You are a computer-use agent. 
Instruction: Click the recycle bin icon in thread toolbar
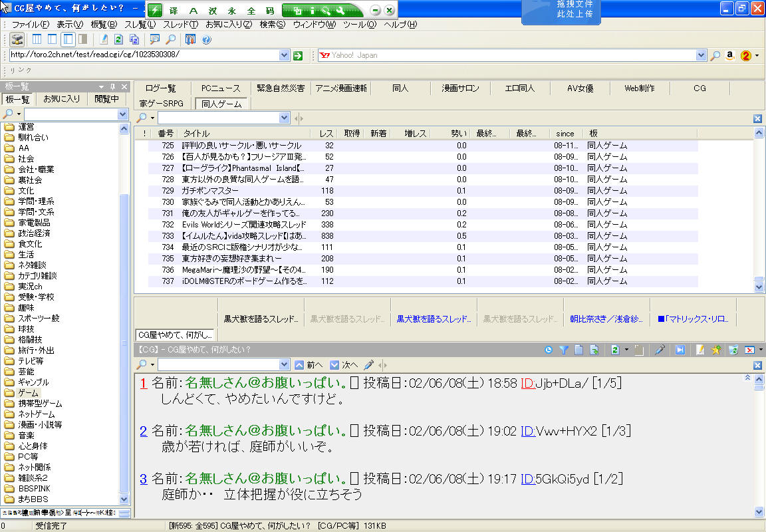733,350
